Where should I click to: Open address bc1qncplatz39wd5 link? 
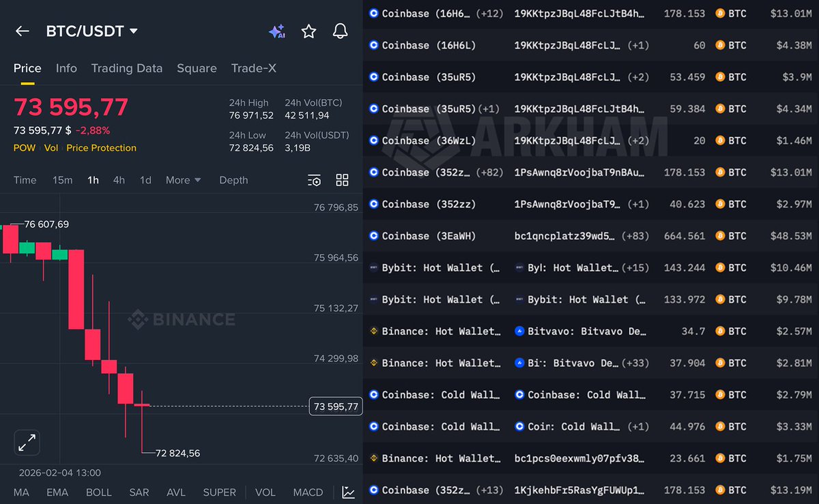[x=564, y=236]
